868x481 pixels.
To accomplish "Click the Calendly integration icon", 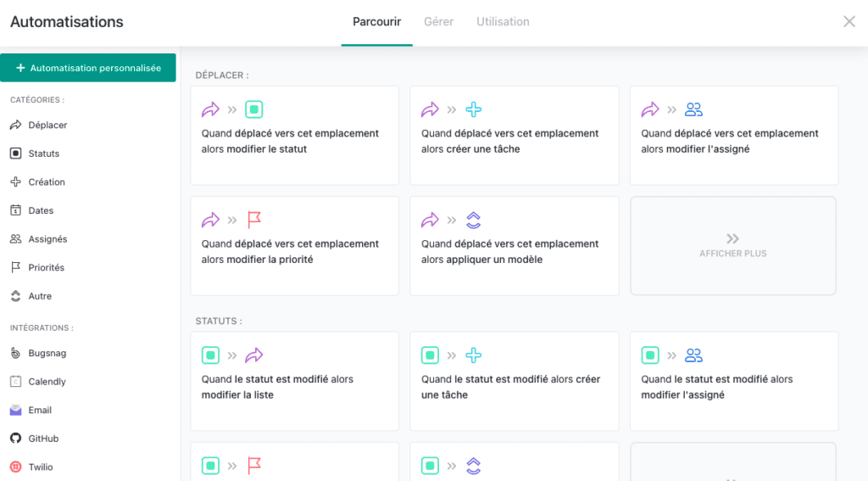I will tap(15, 381).
